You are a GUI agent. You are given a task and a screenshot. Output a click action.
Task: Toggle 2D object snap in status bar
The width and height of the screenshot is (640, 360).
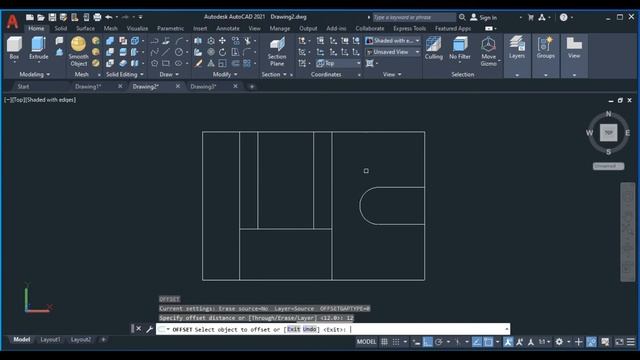click(x=488, y=342)
